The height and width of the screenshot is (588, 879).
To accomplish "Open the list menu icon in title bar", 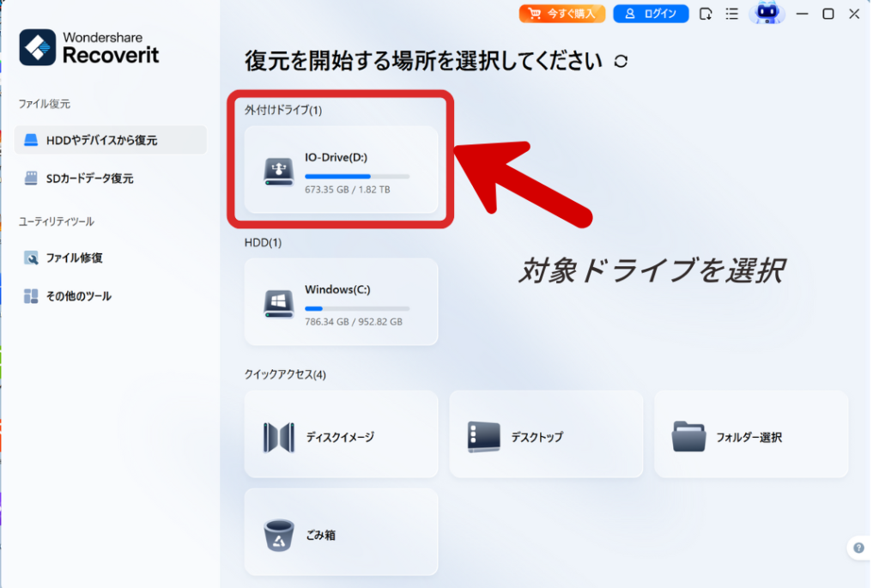I will click(x=731, y=14).
